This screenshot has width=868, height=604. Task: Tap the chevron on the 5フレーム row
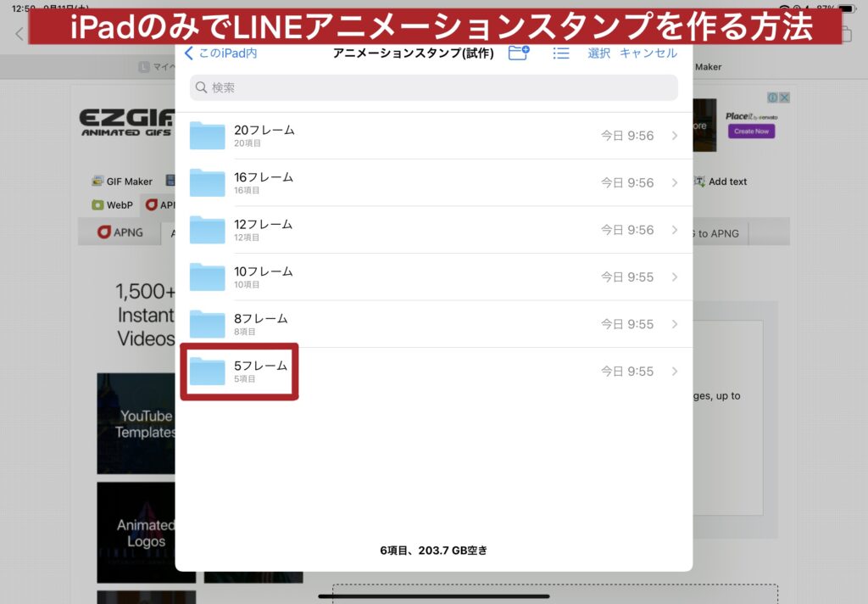click(x=674, y=372)
